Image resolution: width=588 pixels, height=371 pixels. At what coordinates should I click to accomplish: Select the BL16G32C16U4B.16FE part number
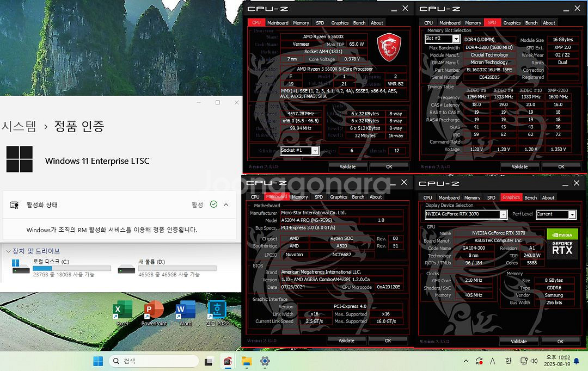click(x=489, y=70)
